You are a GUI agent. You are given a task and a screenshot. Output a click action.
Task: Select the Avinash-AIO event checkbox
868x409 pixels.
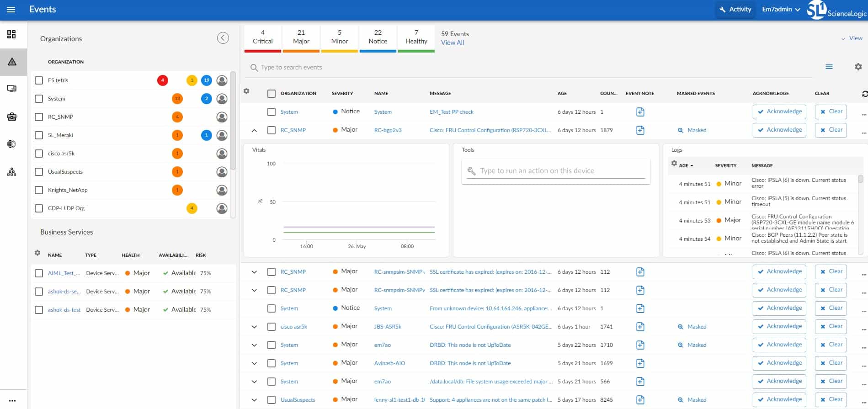point(272,363)
